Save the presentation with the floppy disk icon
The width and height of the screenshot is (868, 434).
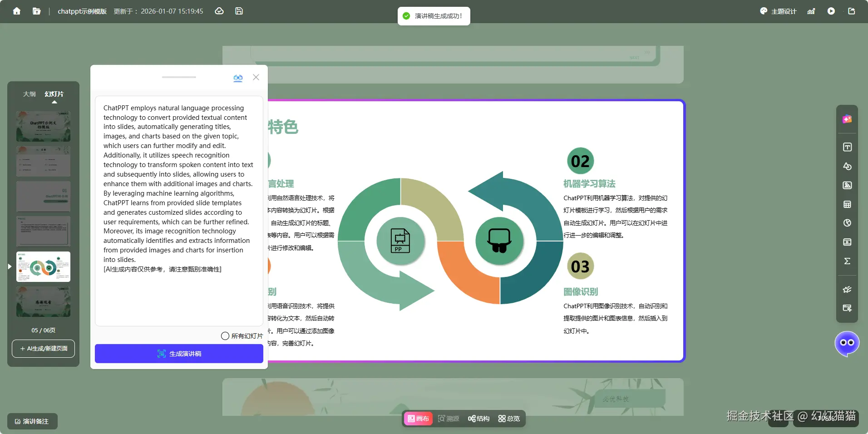click(x=239, y=11)
